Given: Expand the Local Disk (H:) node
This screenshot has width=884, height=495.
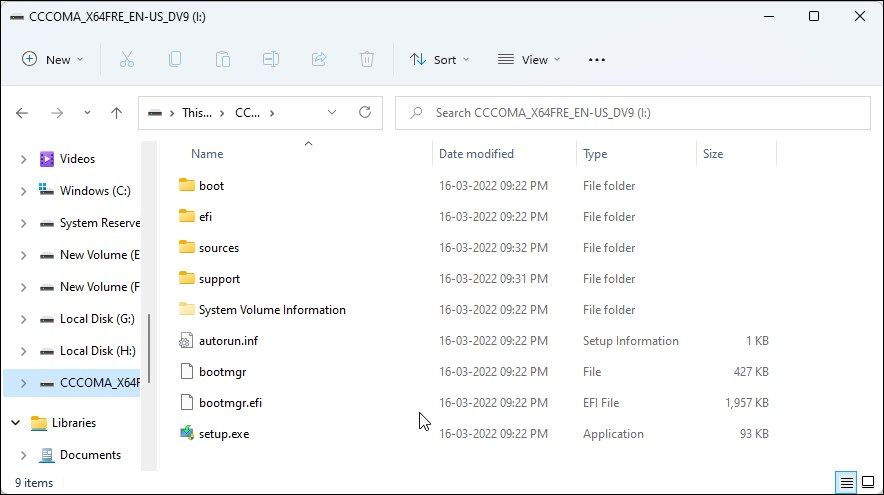Looking at the screenshot, I should (23, 351).
